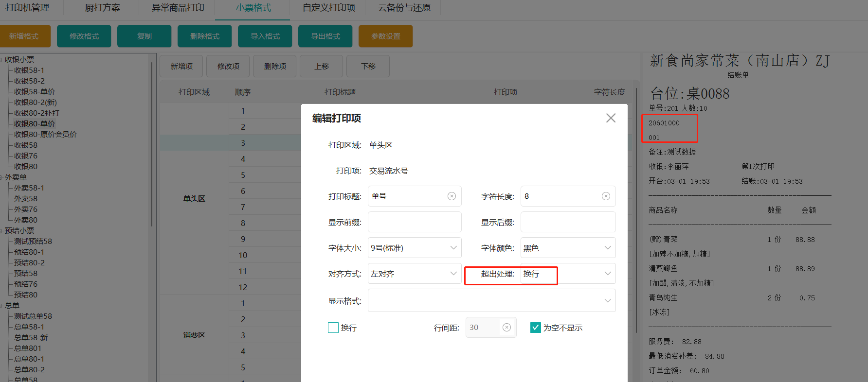This screenshot has height=382, width=868.
Task: Open the 字体大小 dropdown
Action: [415, 248]
